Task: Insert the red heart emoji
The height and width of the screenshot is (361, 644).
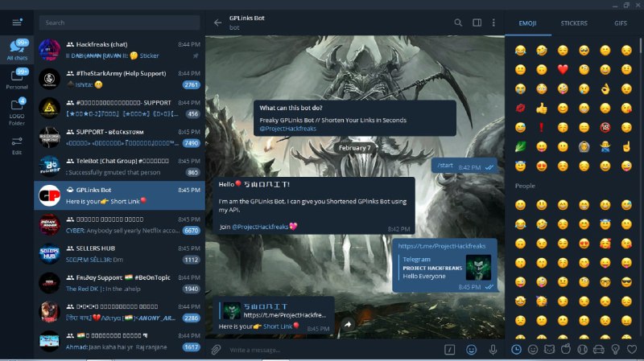Action: coord(563,69)
